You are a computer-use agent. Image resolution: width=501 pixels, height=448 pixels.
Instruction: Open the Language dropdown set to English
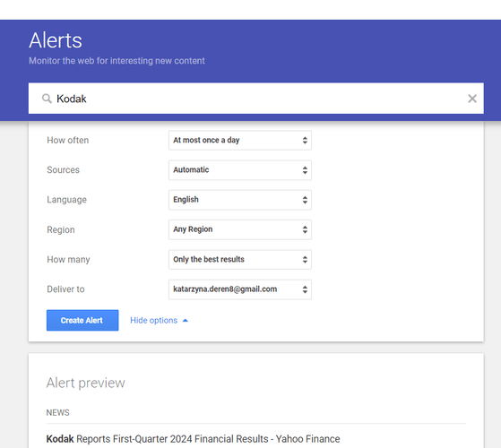(x=240, y=200)
